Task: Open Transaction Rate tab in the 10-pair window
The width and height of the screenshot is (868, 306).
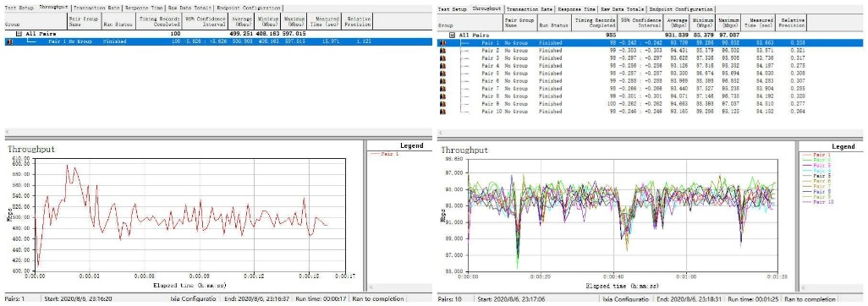Action: (530, 9)
